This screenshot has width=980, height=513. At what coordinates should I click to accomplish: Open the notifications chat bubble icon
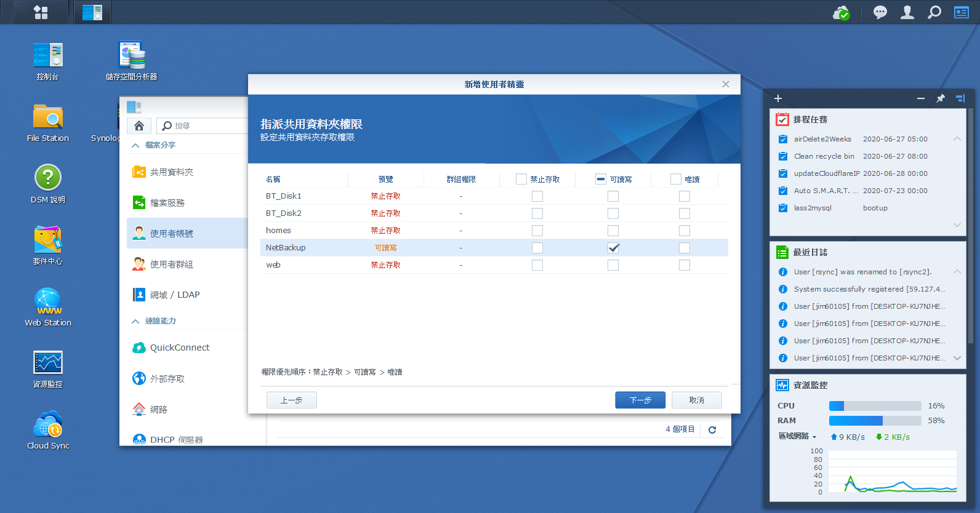tap(880, 12)
